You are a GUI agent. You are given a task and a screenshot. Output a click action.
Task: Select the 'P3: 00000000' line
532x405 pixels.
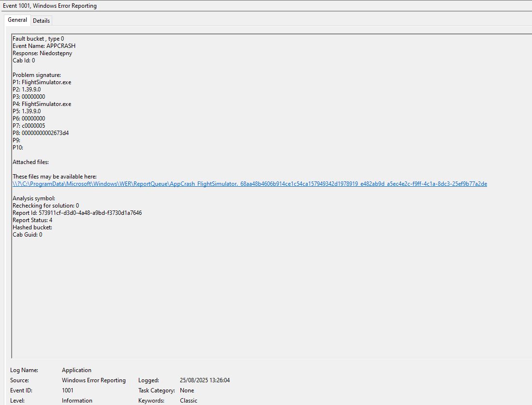[x=29, y=97]
